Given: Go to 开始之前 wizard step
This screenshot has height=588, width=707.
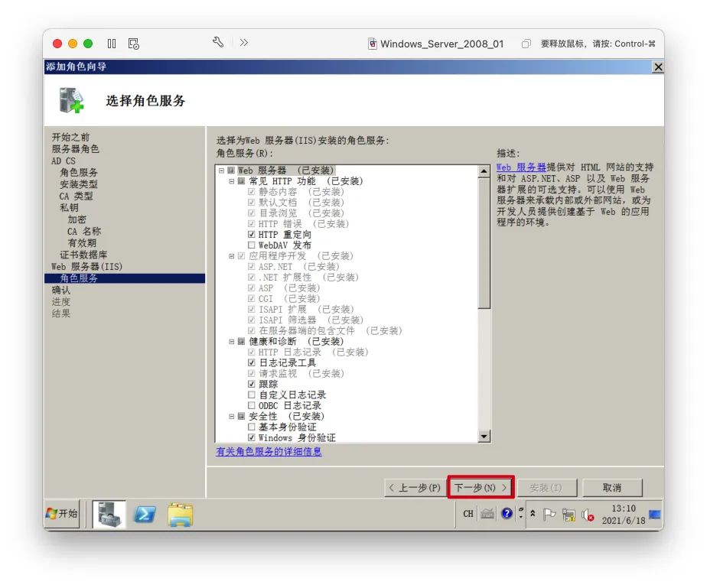Looking at the screenshot, I should (71, 137).
